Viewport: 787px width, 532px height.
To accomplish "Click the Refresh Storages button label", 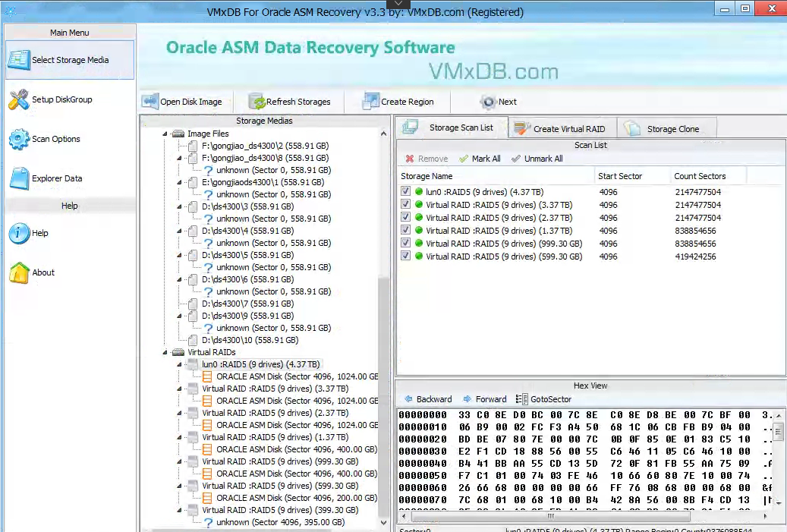I will point(298,102).
